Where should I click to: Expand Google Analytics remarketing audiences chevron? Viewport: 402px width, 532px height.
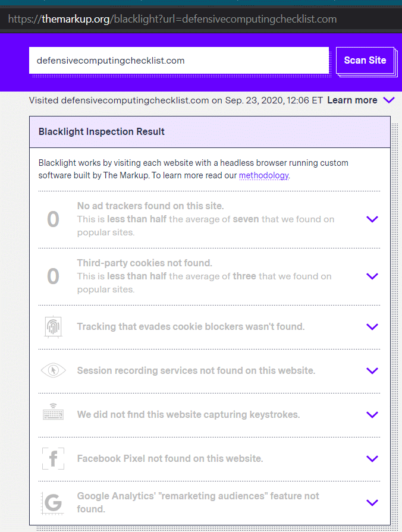[x=372, y=502]
